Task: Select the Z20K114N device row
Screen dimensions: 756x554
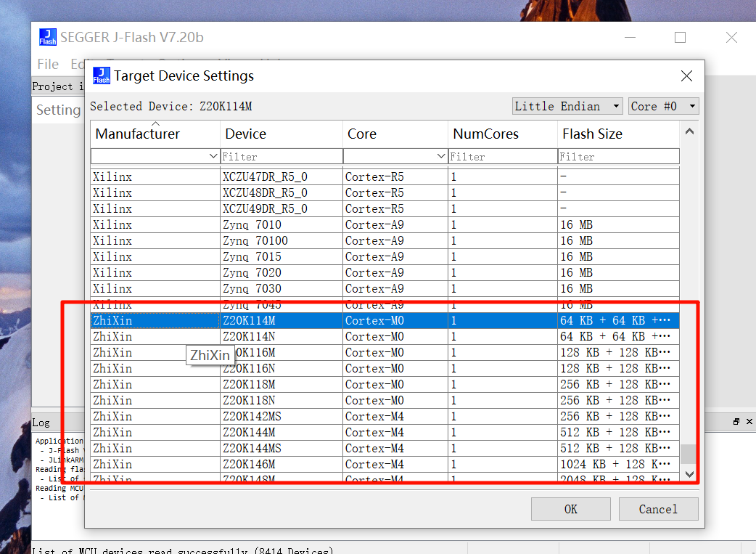Action: coord(385,336)
